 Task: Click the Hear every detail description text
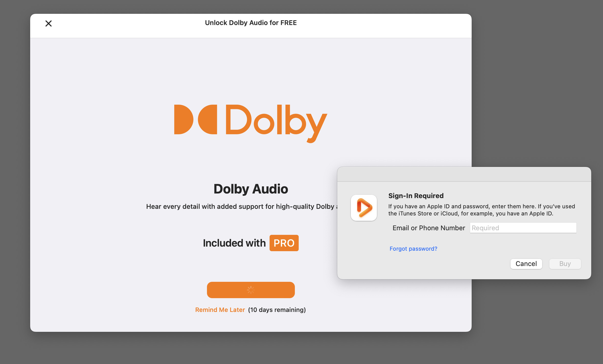click(x=240, y=207)
